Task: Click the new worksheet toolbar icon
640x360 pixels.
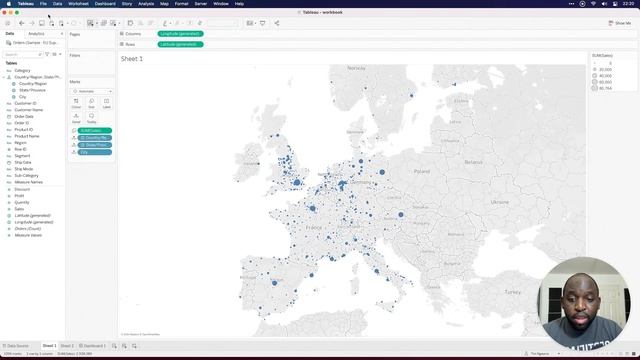Action: click(90, 23)
